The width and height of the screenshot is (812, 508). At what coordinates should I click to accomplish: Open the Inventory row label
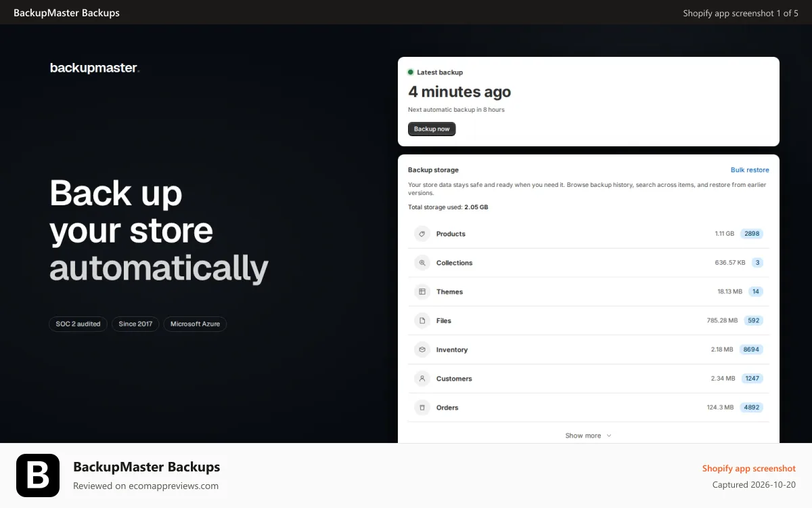(x=452, y=350)
